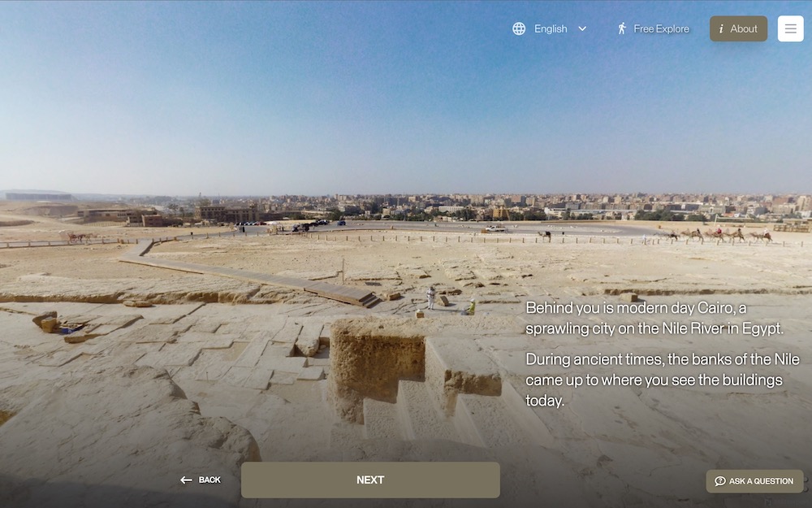Select the ASK A QUESTION label
This screenshot has height=508, width=812.
pos(761,481)
